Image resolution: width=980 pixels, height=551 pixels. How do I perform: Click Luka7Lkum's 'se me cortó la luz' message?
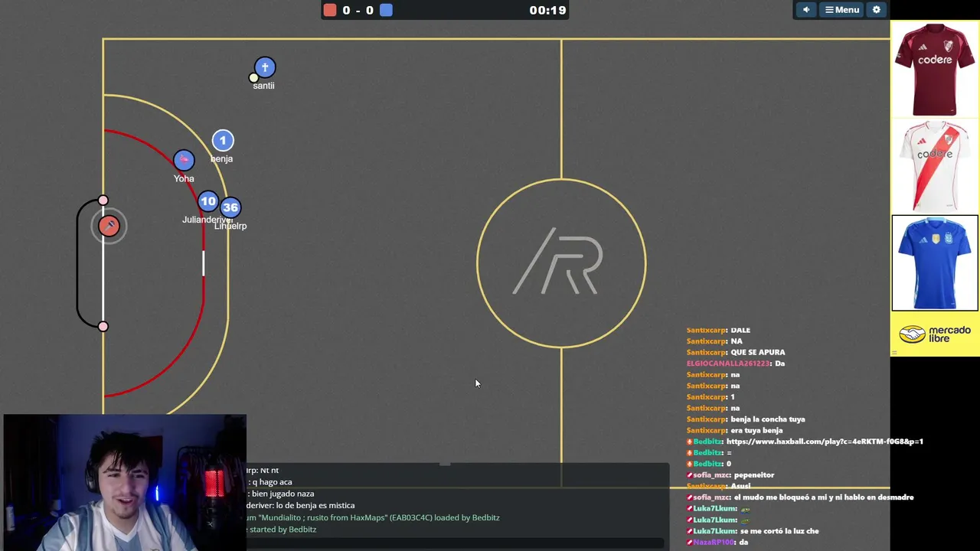point(779,531)
